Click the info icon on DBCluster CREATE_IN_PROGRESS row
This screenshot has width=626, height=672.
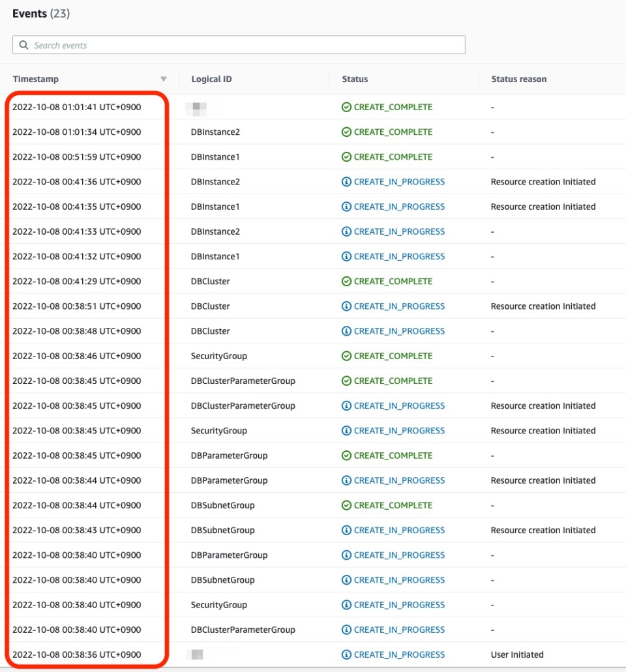(346, 306)
